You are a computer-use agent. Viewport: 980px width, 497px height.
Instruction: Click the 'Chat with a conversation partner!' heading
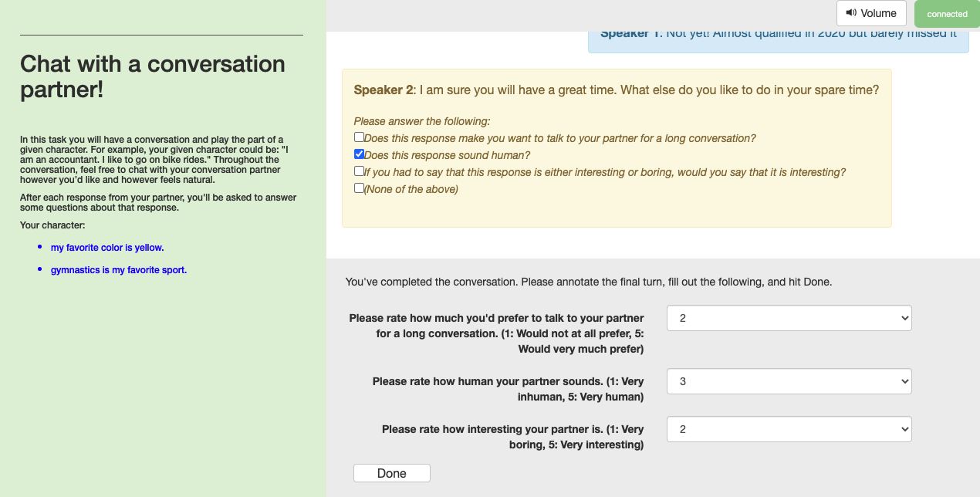pos(153,76)
